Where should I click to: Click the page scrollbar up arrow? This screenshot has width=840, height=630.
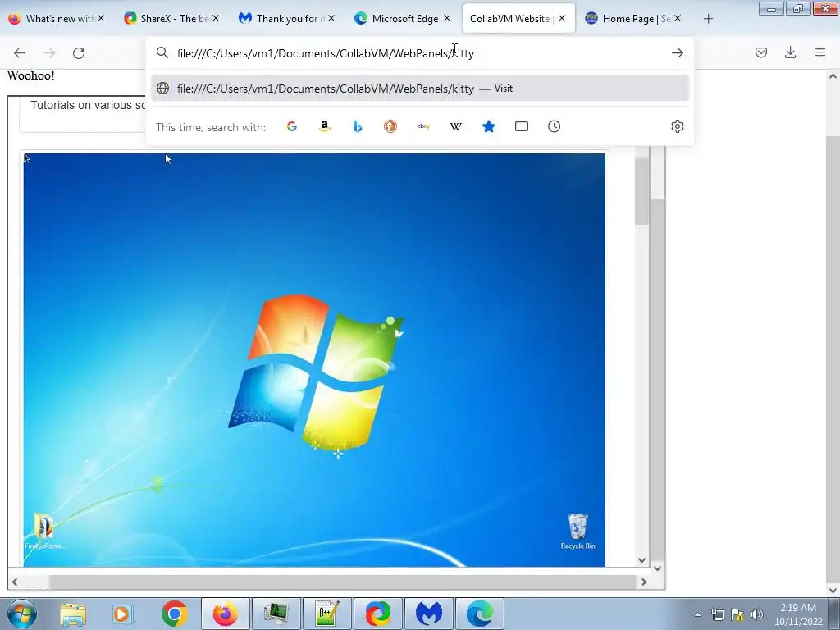click(x=833, y=76)
